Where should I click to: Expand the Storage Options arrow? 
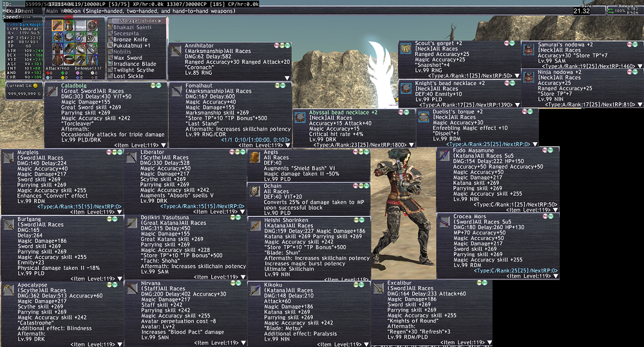click(x=159, y=21)
